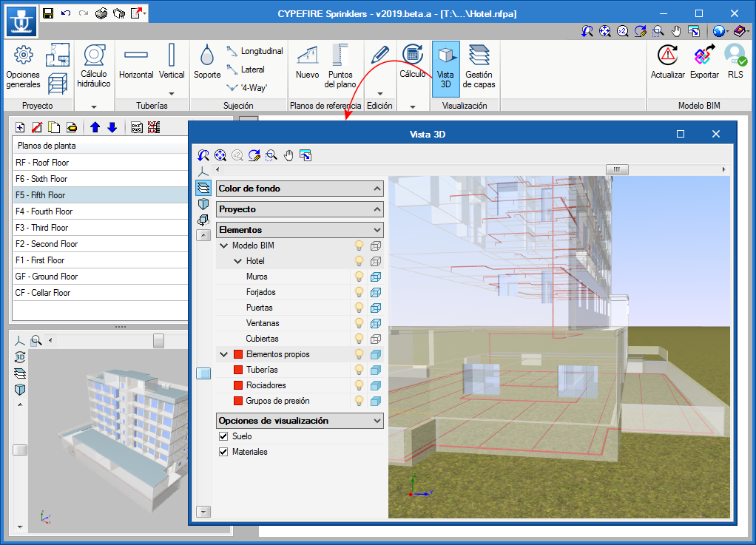The width and height of the screenshot is (756, 545).
Task: Create Nuevo reference plane
Action: (308, 63)
